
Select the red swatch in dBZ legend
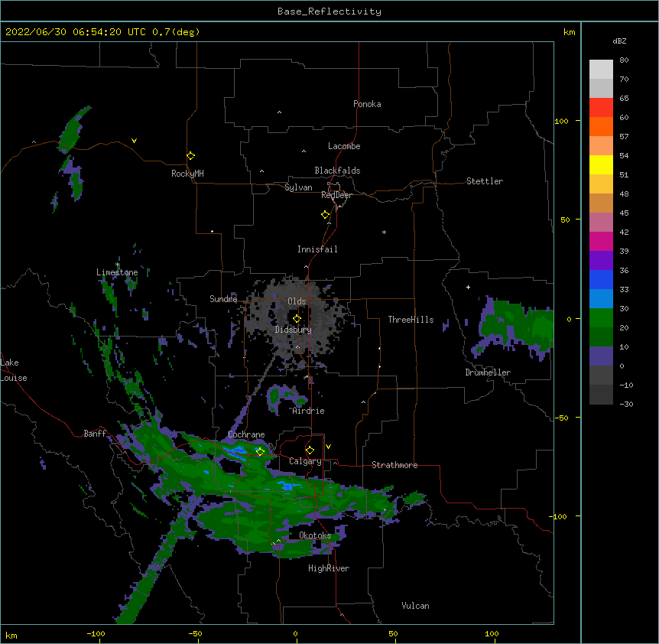coord(601,108)
